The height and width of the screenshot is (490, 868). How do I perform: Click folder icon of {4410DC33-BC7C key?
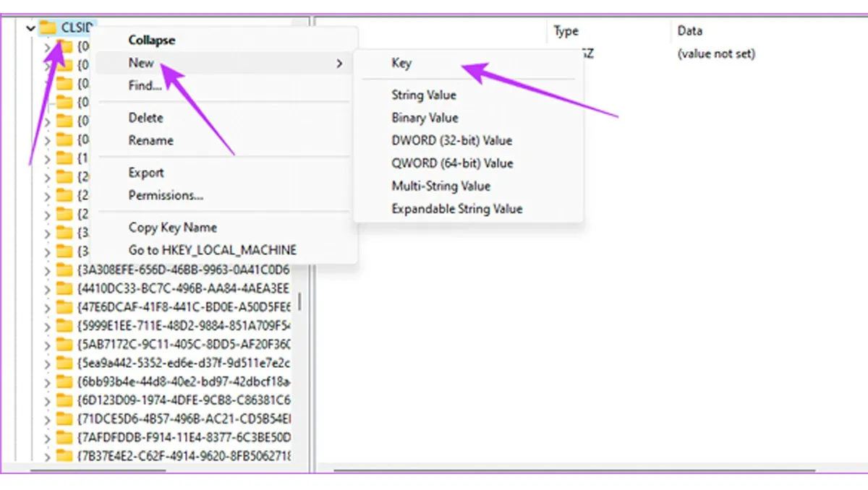(x=65, y=288)
